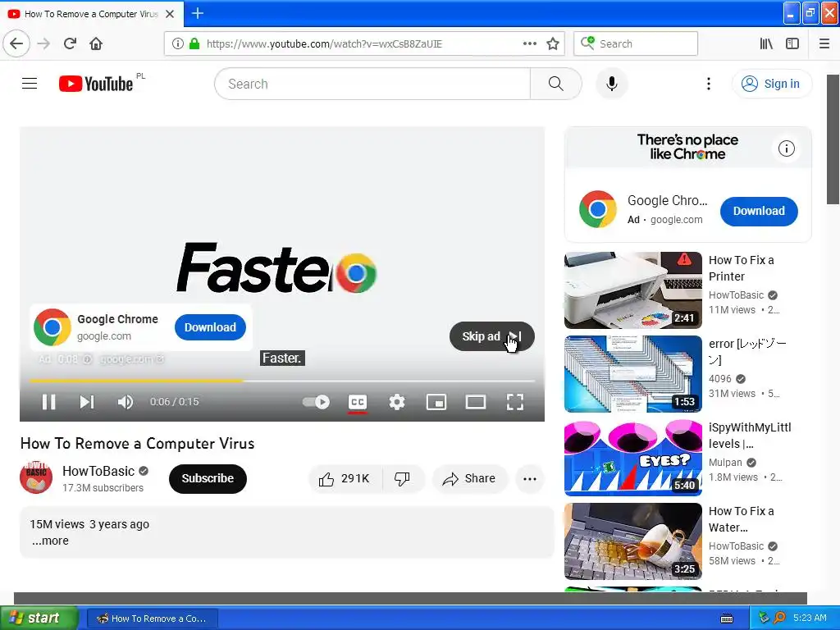Open video player settings gear
840x630 pixels.
click(396, 402)
